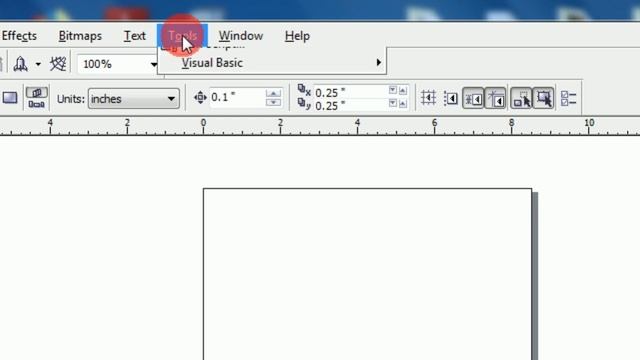Click the Application Launcher rocket icon
The image size is (640, 360).
20,64
